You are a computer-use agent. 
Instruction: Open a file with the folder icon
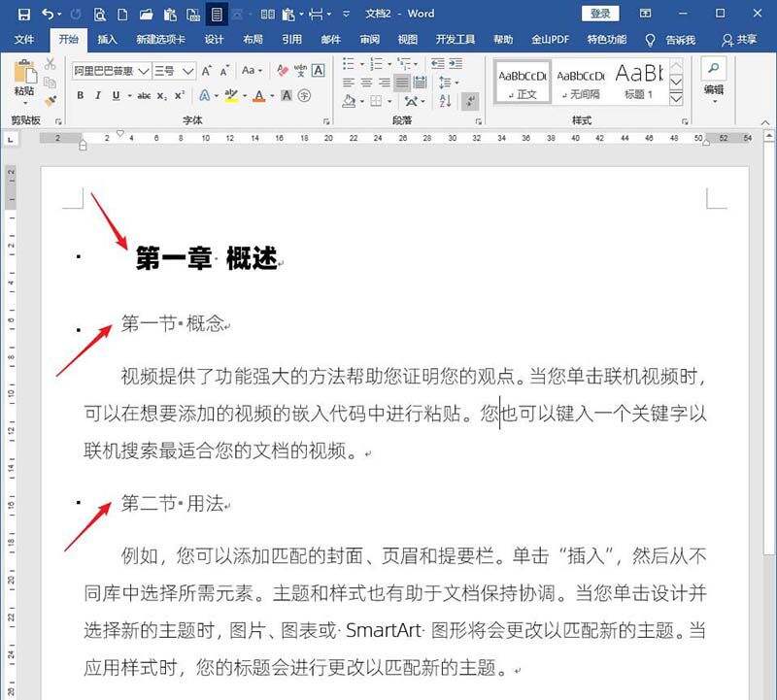click(146, 15)
